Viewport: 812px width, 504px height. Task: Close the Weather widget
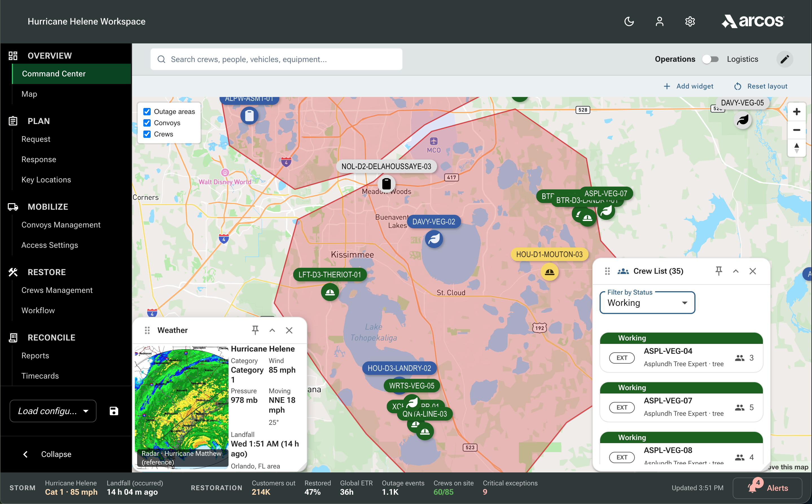(289, 330)
